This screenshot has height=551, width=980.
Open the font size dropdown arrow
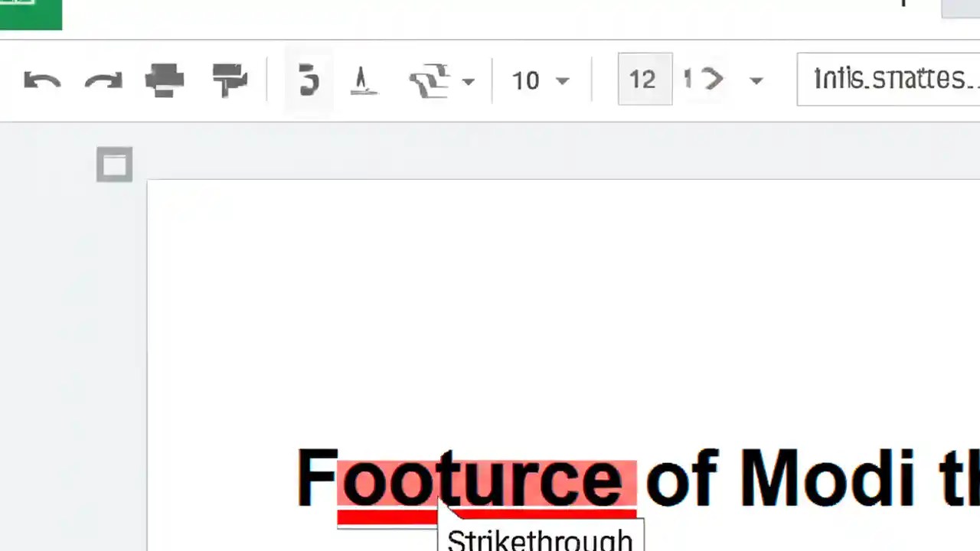point(756,80)
